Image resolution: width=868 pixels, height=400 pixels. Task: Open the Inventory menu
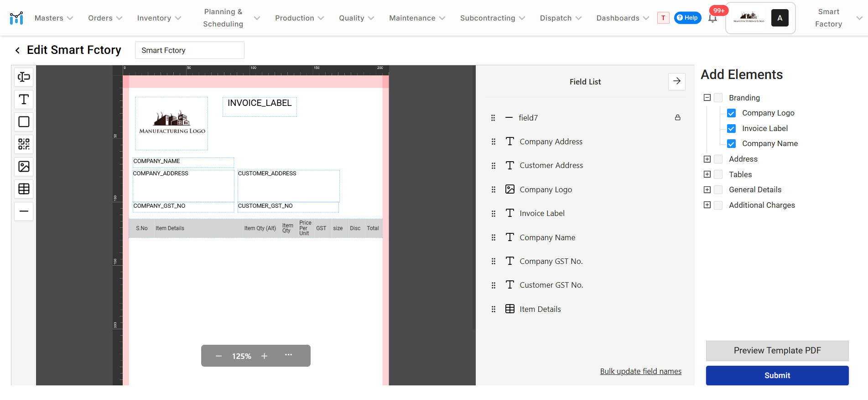(159, 18)
